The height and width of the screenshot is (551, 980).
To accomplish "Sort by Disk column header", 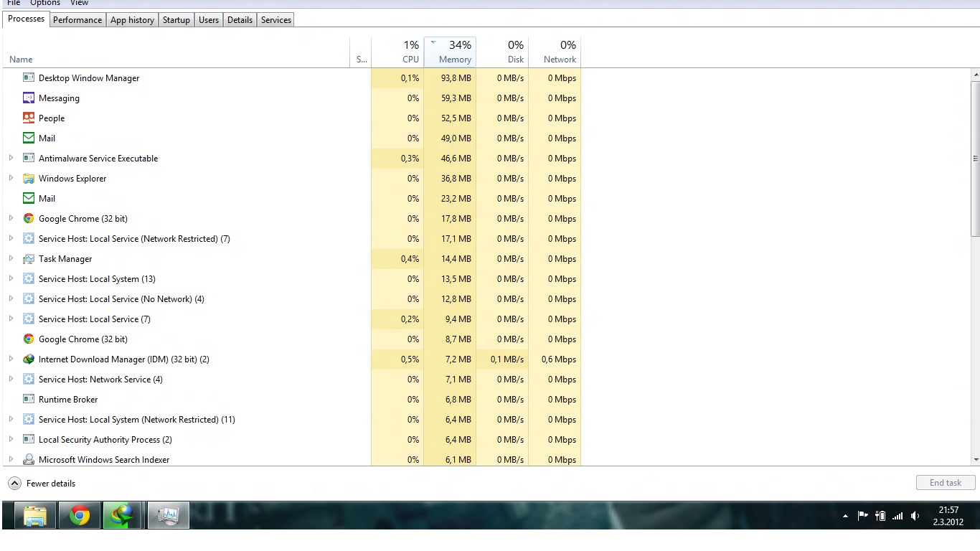I will tap(502, 52).
